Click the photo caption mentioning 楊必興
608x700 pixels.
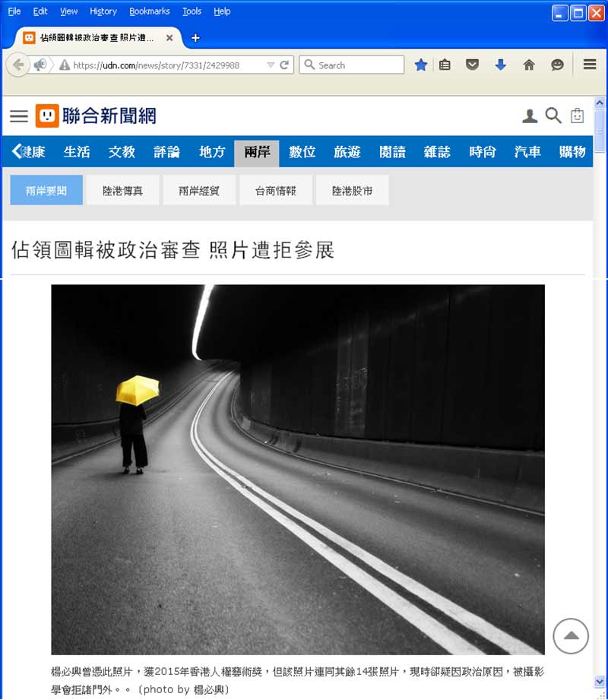pyautogui.click(x=298, y=680)
